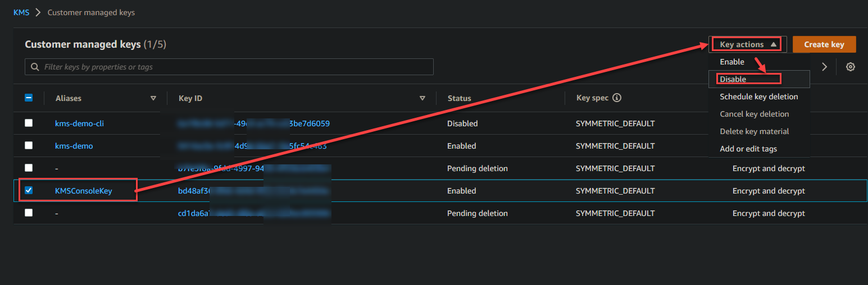Sort by Key ID column arrow
This screenshot has width=868, height=285.
click(422, 98)
